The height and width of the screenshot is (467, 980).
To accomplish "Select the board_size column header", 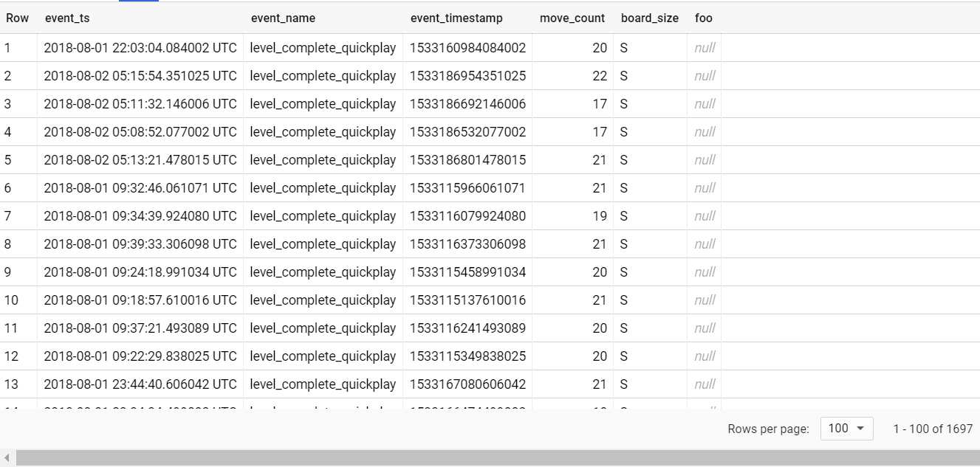I will (649, 18).
